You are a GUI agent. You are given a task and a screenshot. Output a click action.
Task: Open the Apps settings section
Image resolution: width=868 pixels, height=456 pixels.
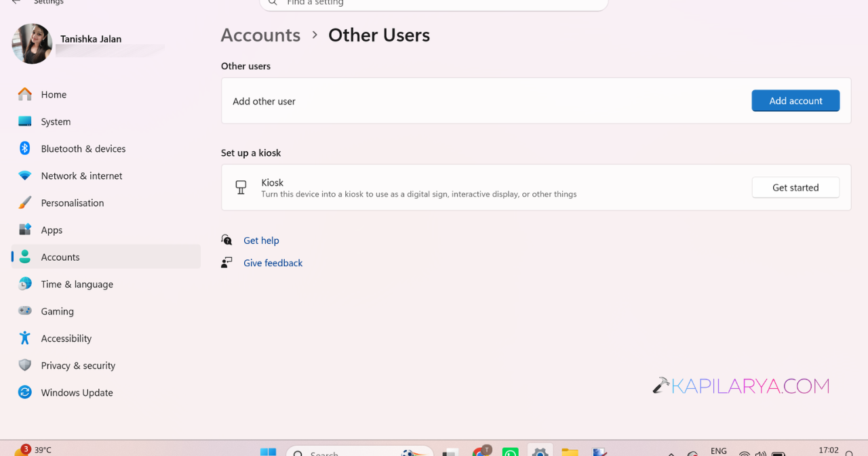click(x=106, y=230)
